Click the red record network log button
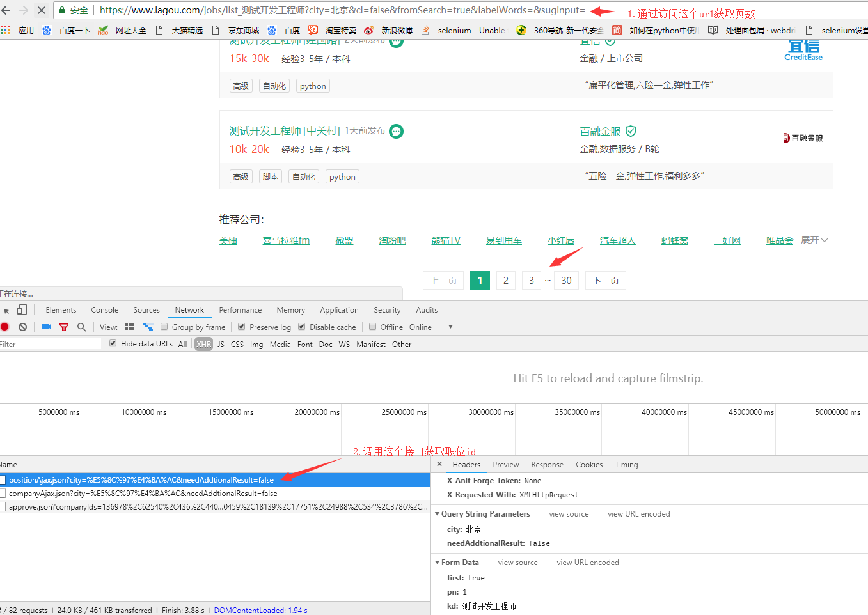This screenshot has width=868, height=615. point(4,327)
